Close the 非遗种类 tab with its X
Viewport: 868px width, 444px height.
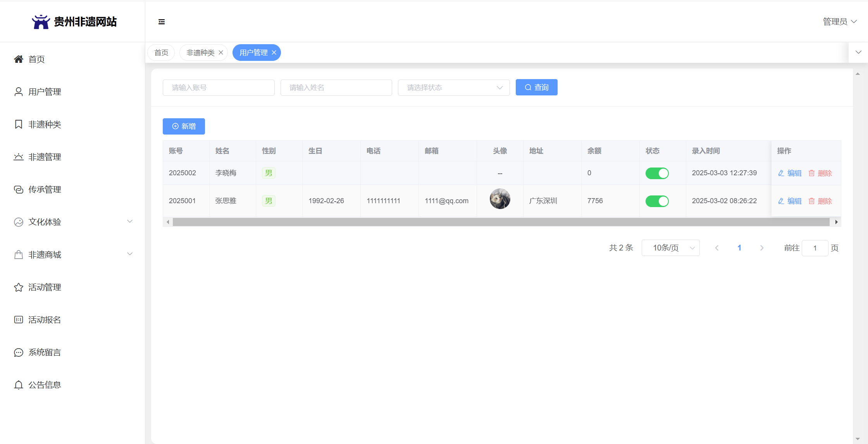click(x=221, y=52)
